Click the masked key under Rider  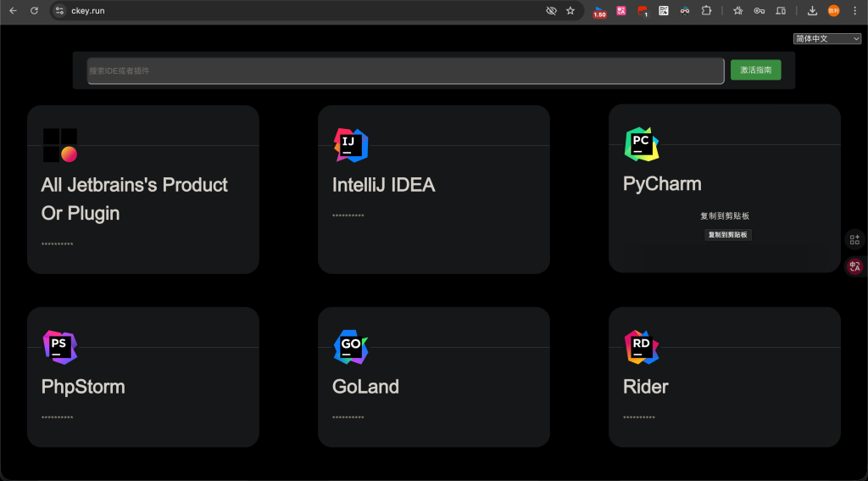pos(639,417)
